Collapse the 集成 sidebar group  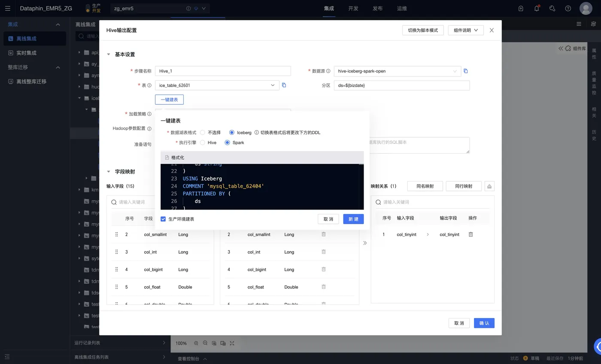(x=58, y=24)
